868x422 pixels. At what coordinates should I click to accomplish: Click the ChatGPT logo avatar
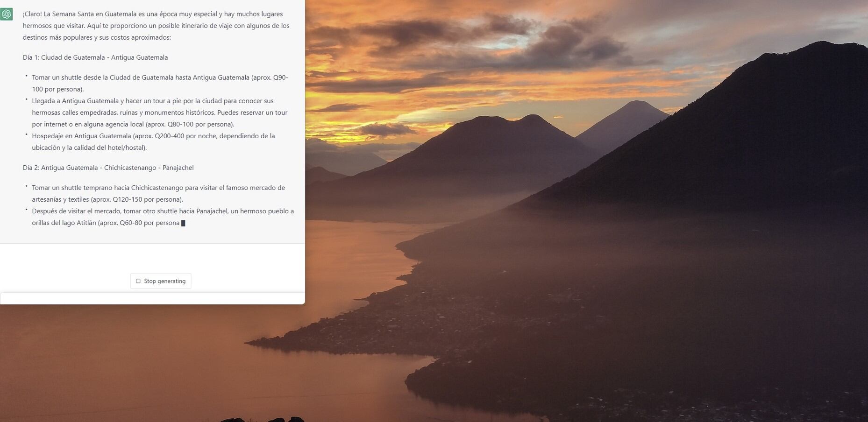7,14
